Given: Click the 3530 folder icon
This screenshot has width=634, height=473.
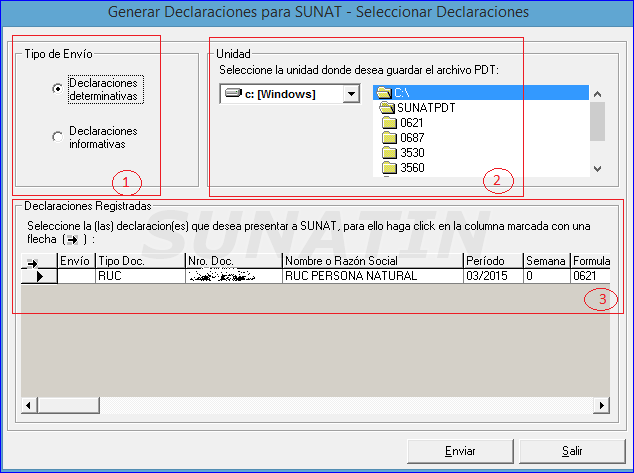Looking at the screenshot, I should [389, 153].
